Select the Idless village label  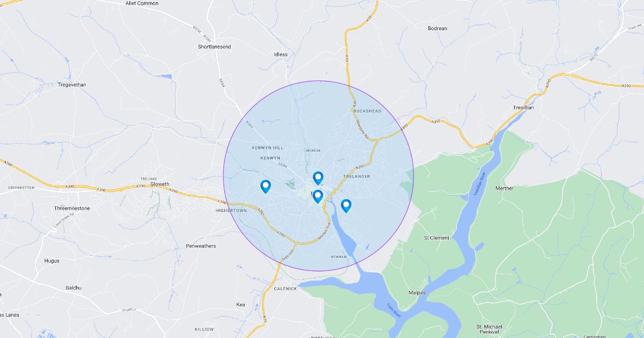click(x=281, y=54)
